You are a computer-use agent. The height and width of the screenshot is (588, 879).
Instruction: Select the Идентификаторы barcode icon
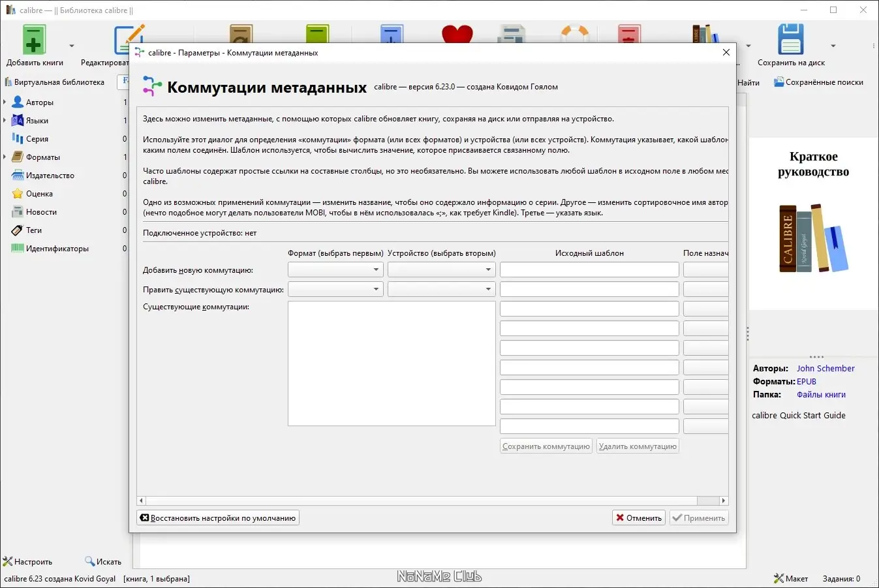18,249
